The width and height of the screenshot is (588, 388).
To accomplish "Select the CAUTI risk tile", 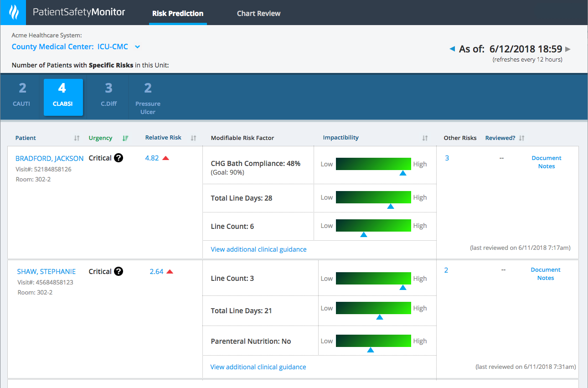I will click(x=21, y=97).
